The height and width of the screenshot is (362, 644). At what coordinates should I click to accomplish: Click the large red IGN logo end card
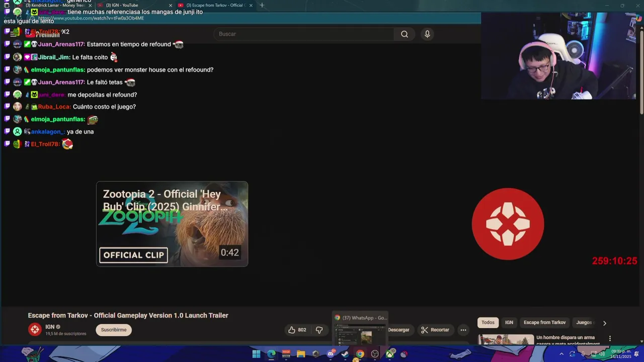[508, 224]
